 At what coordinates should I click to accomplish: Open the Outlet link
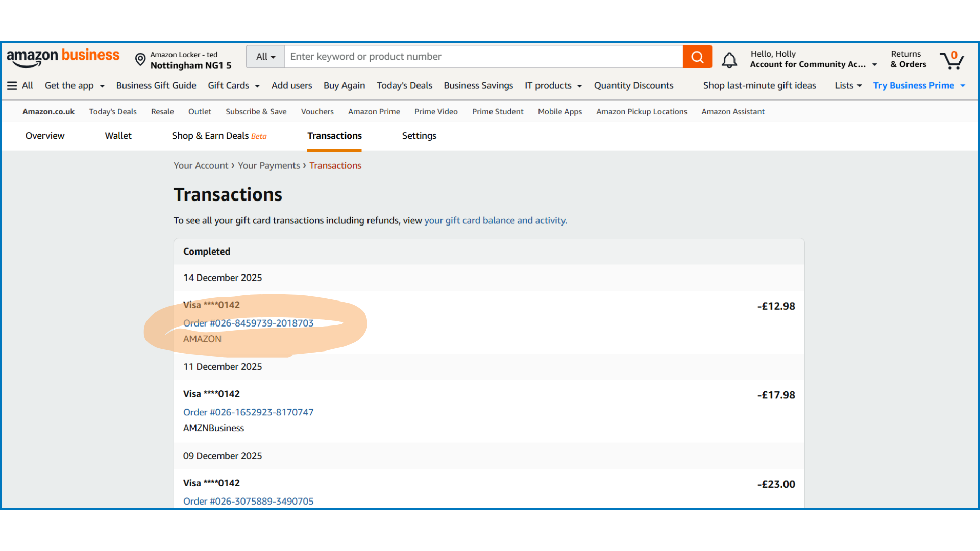point(200,111)
